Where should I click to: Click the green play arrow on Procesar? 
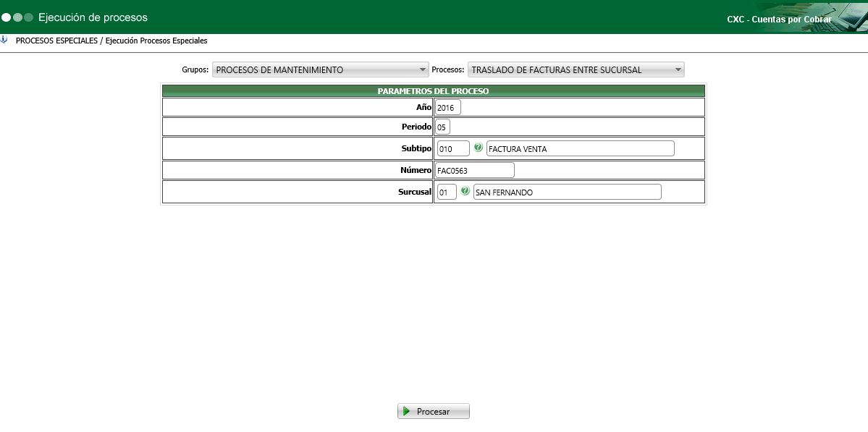click(408, 411)
